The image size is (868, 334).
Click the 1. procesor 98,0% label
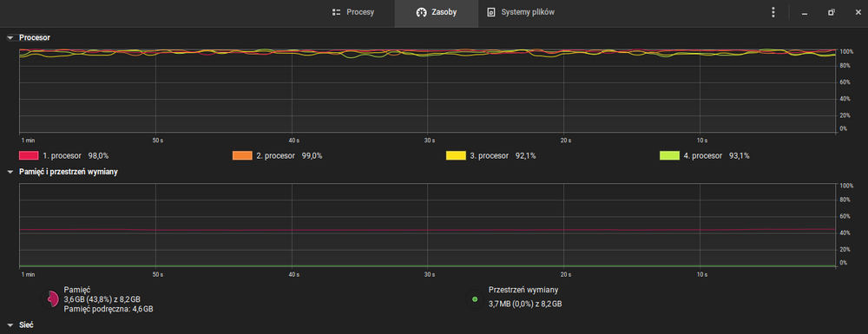pyautogui.click(x=76, y=156)
